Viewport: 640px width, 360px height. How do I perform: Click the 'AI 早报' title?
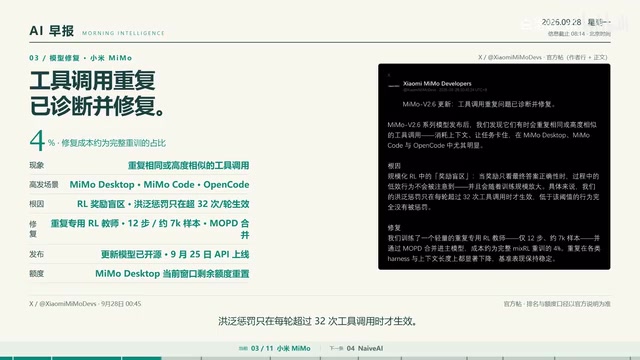(x=52, y=31)
